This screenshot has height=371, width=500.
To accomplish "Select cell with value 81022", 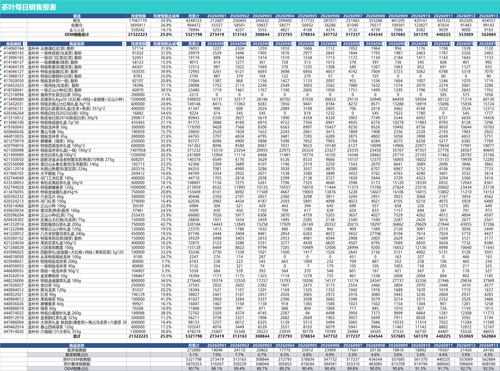I will click(138, 53).
